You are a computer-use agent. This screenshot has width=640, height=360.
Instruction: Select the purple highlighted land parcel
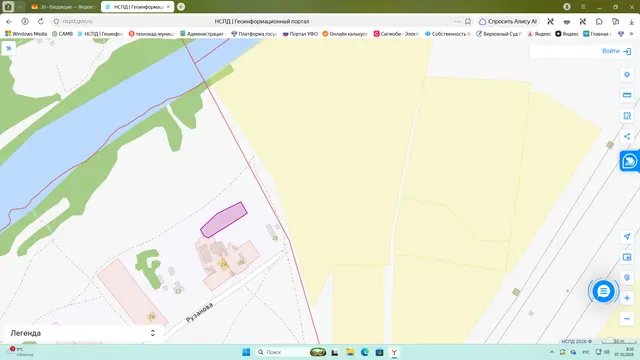pos(224,220)
